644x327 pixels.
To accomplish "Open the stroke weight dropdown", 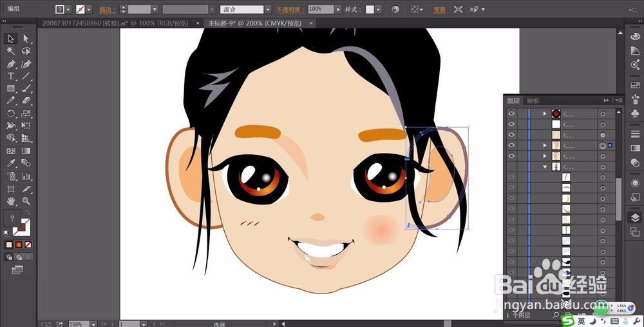I will 155,9.
